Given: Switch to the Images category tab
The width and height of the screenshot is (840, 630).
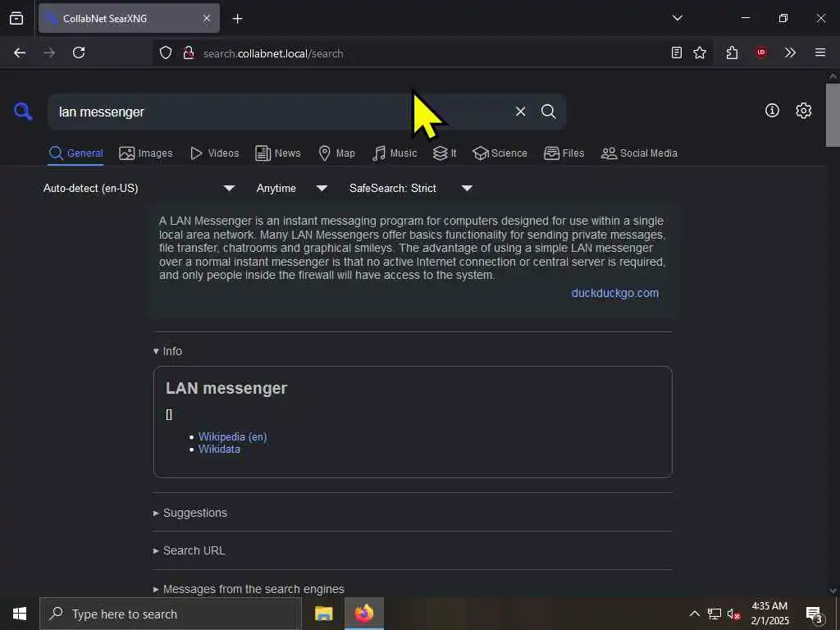Looking at the screenshot, I should pos(146,153).
